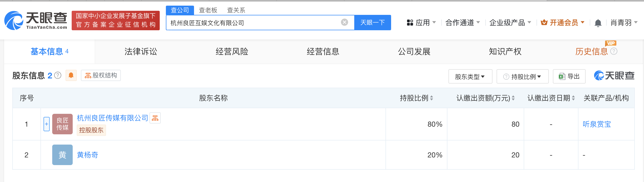This screenshot has width=644, height=182.
Task: Expand the 应用 menu
Action: [x=421, y=23]
